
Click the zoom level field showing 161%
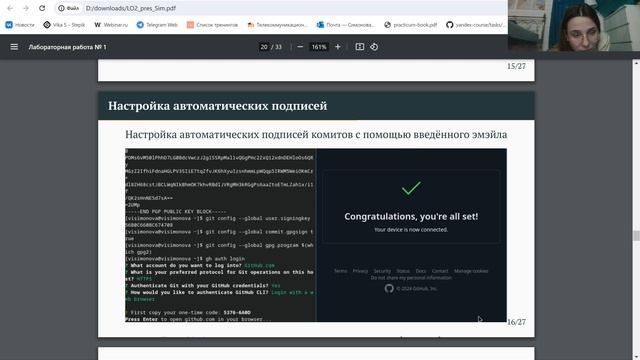[x=319, y=47]
